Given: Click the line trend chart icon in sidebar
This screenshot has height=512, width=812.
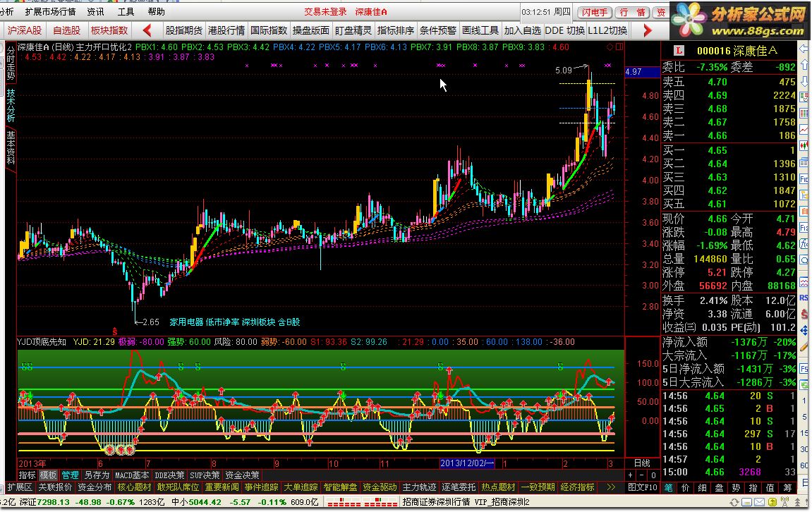Looking at the screenshot, I should coord(804,130).
